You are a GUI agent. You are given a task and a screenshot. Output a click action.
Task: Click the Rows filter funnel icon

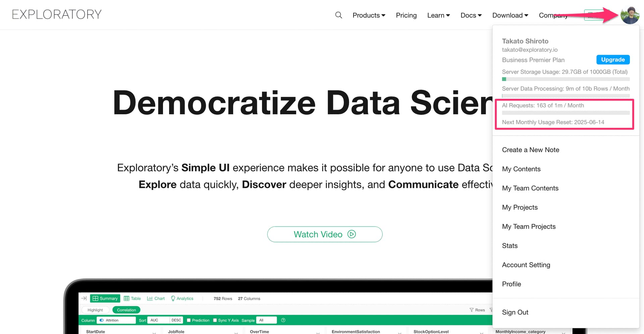click(x=471, y=310)
